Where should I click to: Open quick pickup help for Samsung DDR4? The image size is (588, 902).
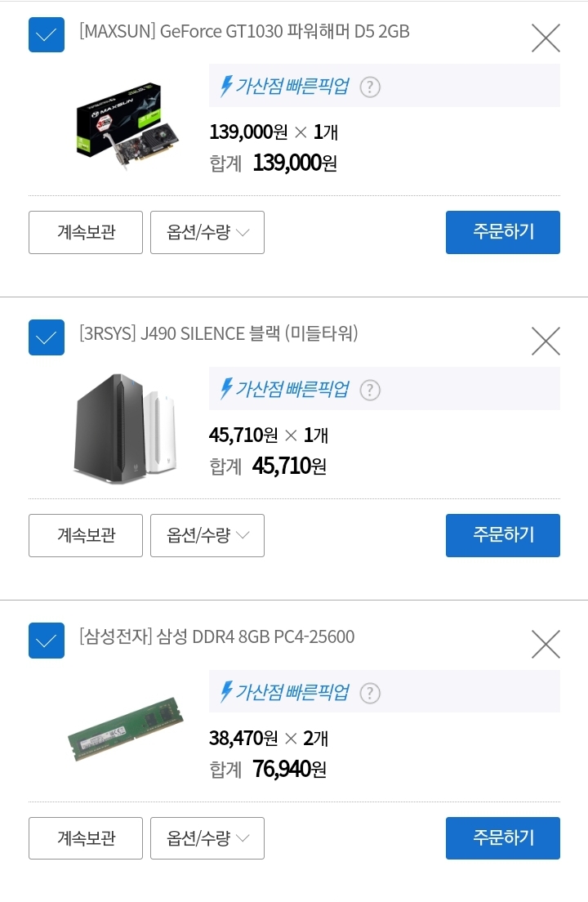click(x=370, y=693)
